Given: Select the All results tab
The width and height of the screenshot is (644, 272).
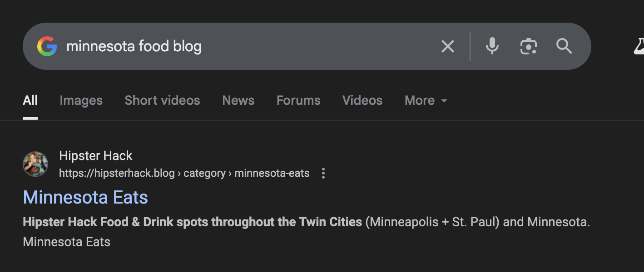Looking at the screenshot, I should pyautogui.click(x=30, y=100).
